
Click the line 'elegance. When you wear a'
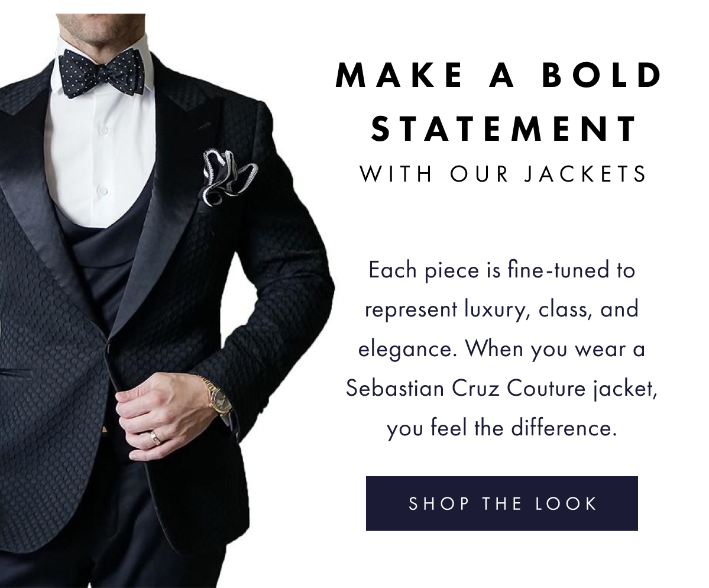(x=502, y=350)
